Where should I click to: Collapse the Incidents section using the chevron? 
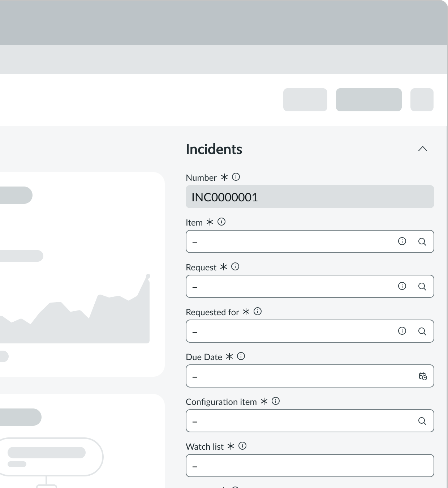(423, 149)
